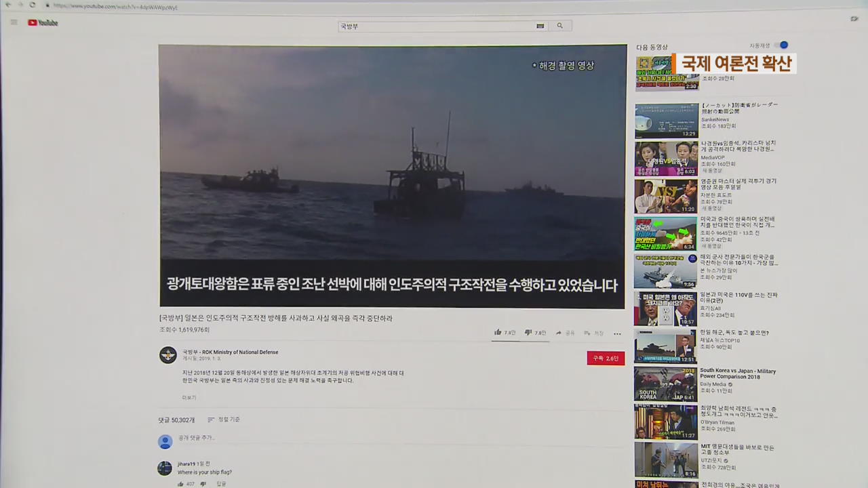Open the three-dot more actions menu
The image size is (868, 488).
click(x=617, y=333)
